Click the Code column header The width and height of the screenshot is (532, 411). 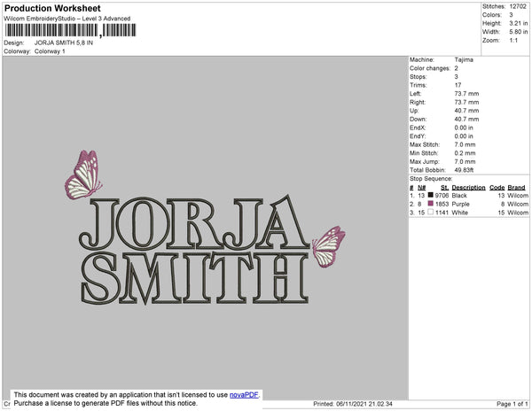pos(497,188)
